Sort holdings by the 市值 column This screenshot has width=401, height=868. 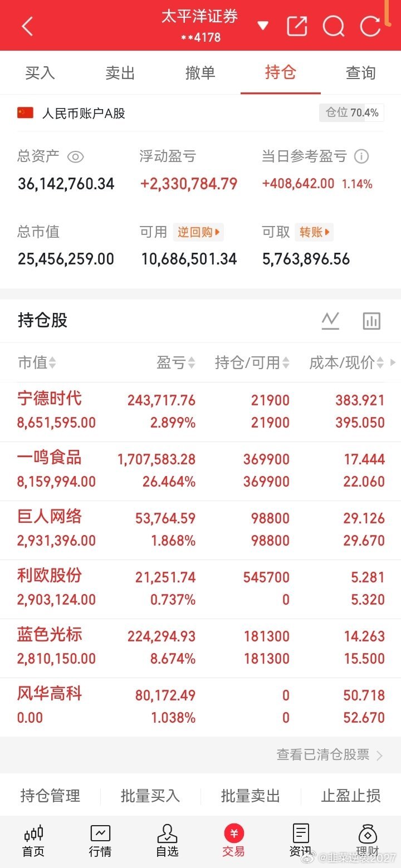pos(37,363)
